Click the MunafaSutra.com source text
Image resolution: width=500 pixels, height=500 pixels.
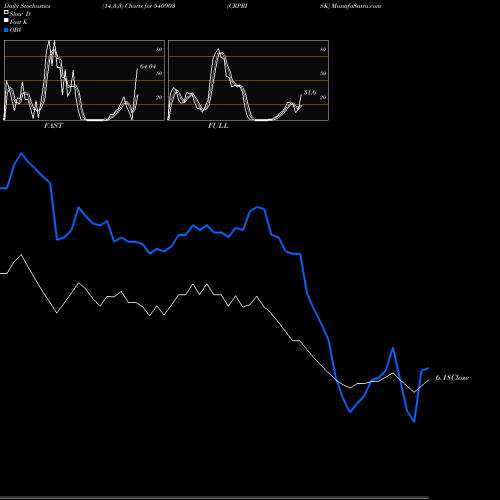click(x=356, y=6)
